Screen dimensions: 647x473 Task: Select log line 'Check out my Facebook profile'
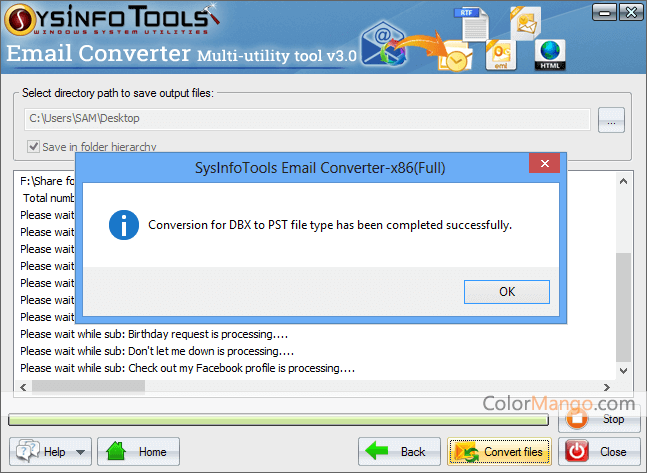click(x=187, y=368)
